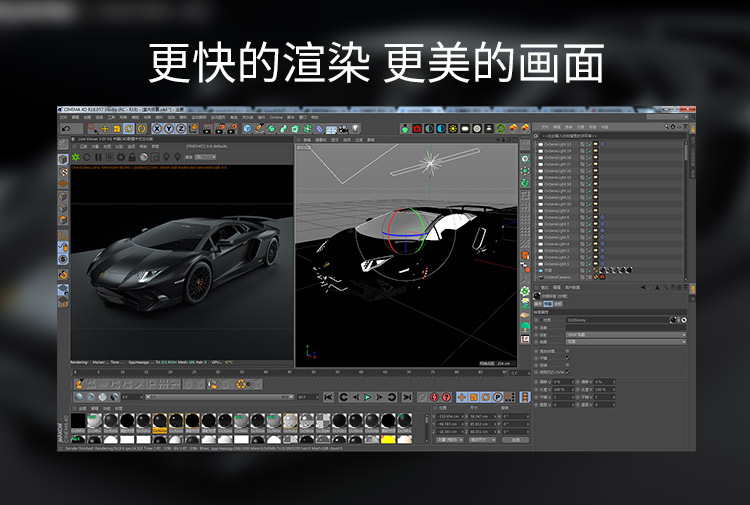
Task: Go to start of animation
Action: (328, 397)
